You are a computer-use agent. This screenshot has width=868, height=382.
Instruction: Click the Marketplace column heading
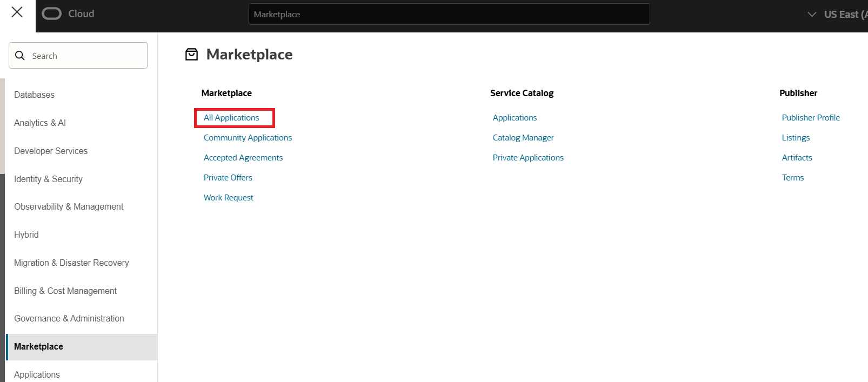pyautogui.click(x=226, y=93)
